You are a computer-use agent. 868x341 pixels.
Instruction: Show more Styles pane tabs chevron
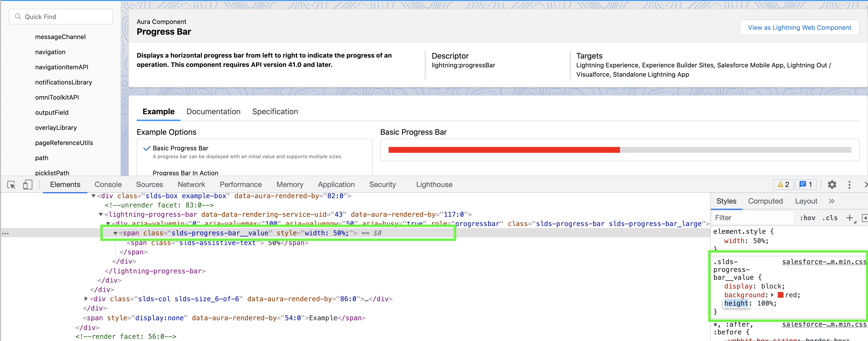832,201
